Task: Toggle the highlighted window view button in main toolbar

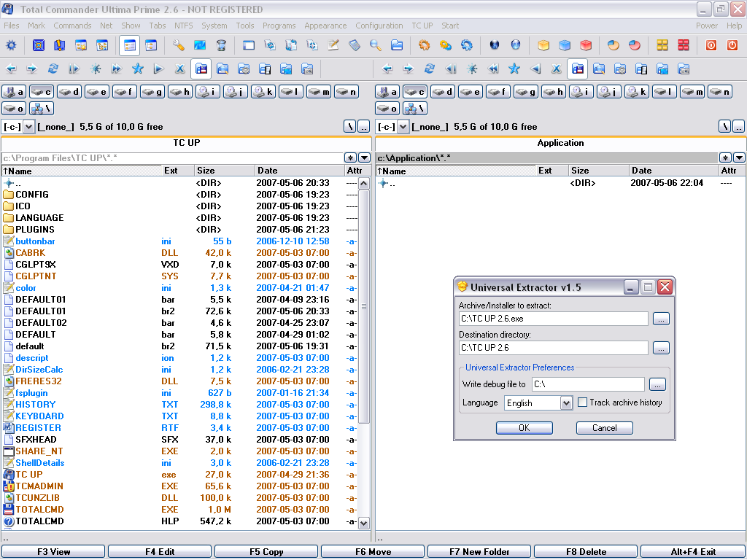Action: pyautogui.click(x=130, y=45)
